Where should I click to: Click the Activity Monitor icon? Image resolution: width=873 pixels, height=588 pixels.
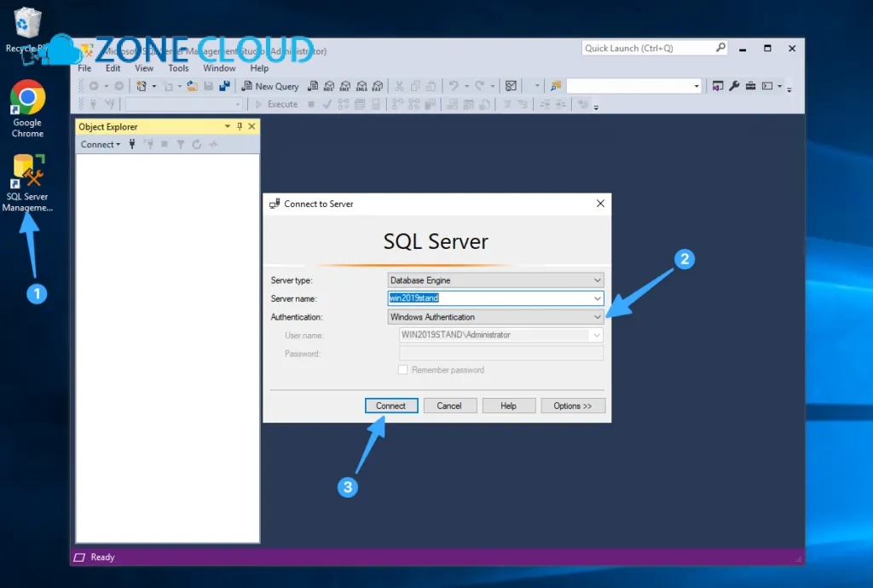(x=511, y=86)
